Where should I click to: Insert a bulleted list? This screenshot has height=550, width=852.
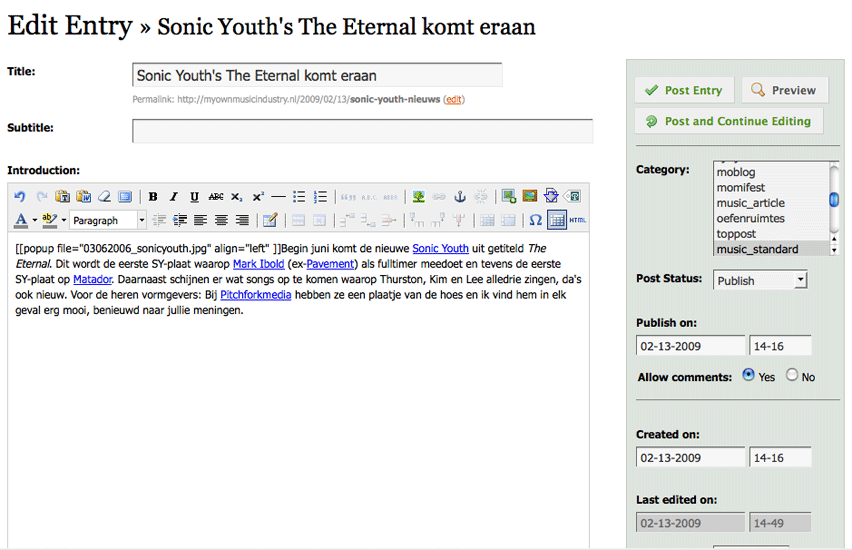click(299, 197)
